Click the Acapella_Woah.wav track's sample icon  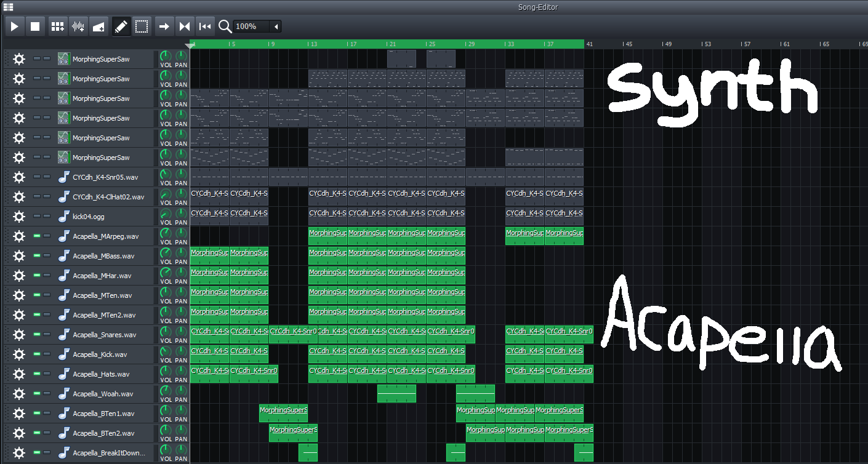click(x=63, y=394)
